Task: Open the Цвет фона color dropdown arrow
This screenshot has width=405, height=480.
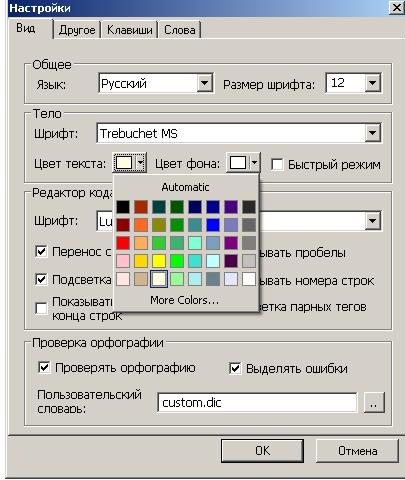Action: (x=254, y=163)
